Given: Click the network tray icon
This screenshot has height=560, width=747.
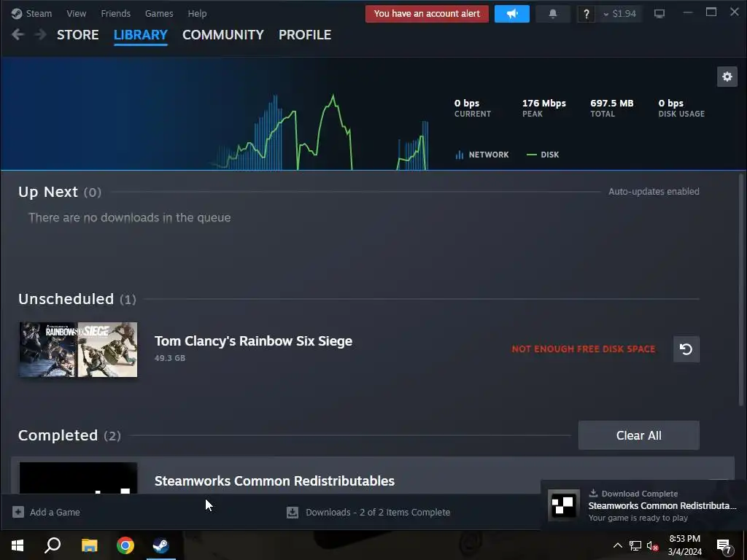Looking at the screenshot, I should coord(635,545).
